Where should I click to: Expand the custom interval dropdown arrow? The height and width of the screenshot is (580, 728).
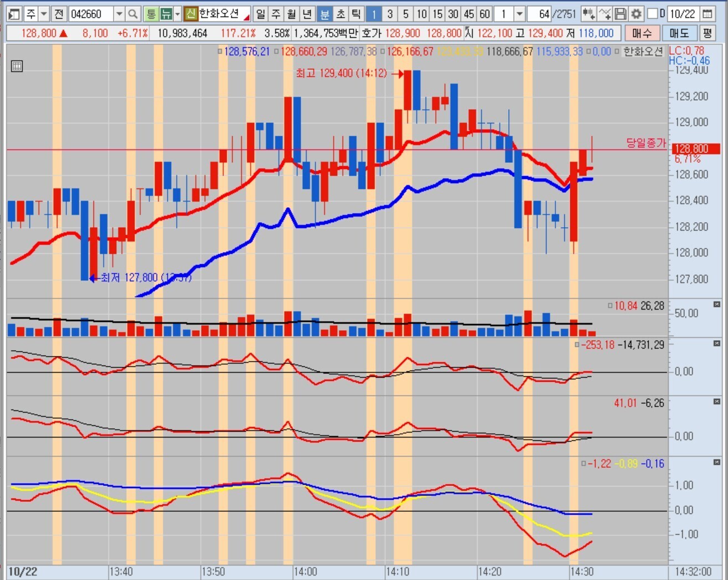(519, 14)
